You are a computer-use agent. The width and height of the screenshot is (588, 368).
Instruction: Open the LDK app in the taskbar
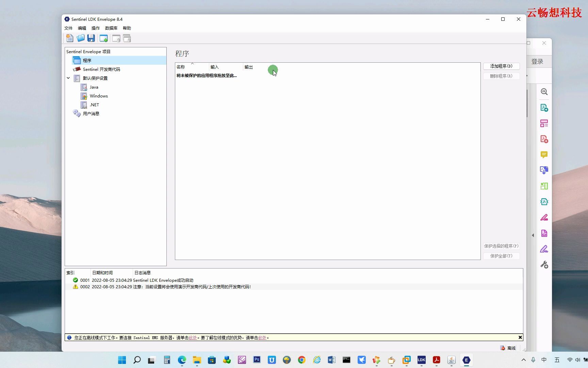coord(421,360)
